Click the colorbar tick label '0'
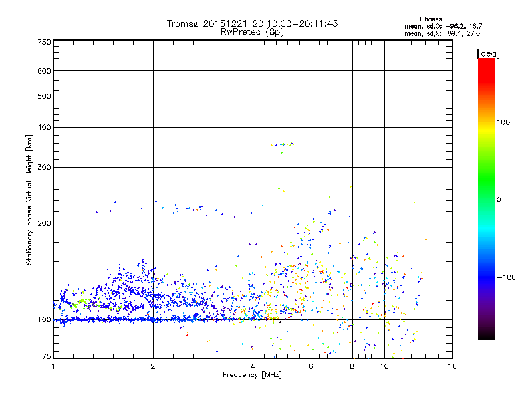Screen dimensions: 532x399 pyautogui.click(x=499, y=200)
